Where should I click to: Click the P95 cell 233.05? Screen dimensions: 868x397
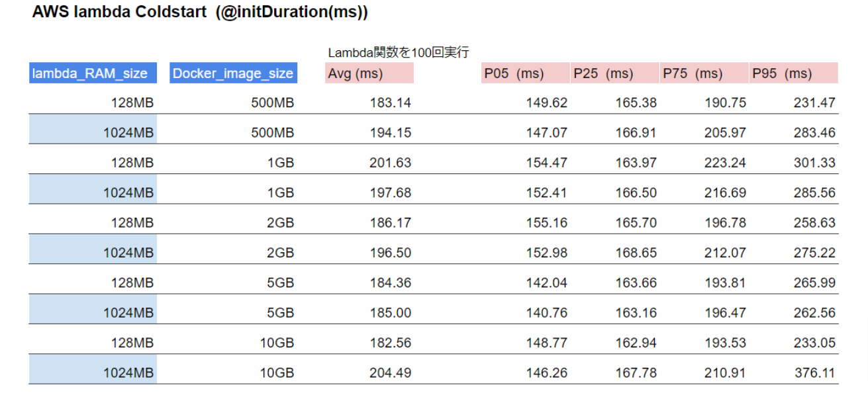(814, 343)
